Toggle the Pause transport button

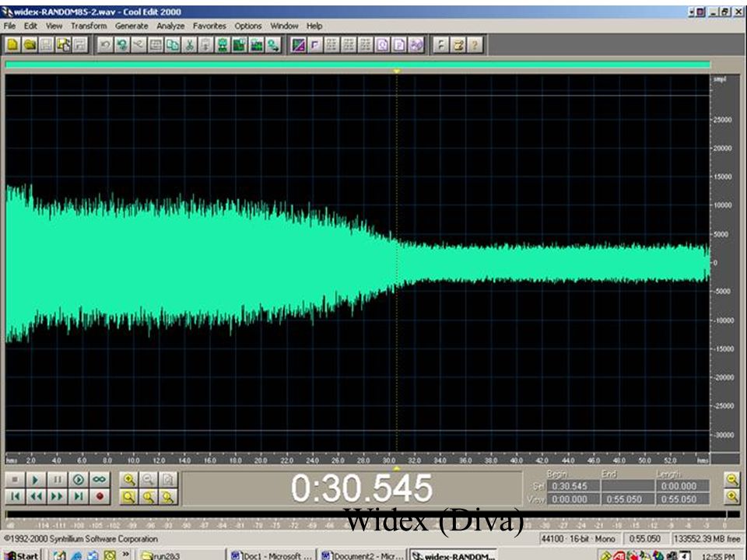pyautogui.click(x=57, y=480)
